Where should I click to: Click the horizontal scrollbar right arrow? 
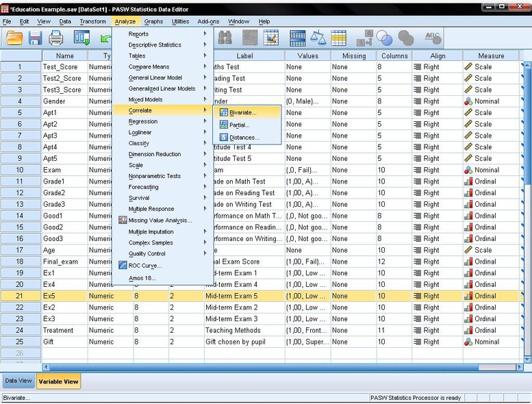click(520, 367)
